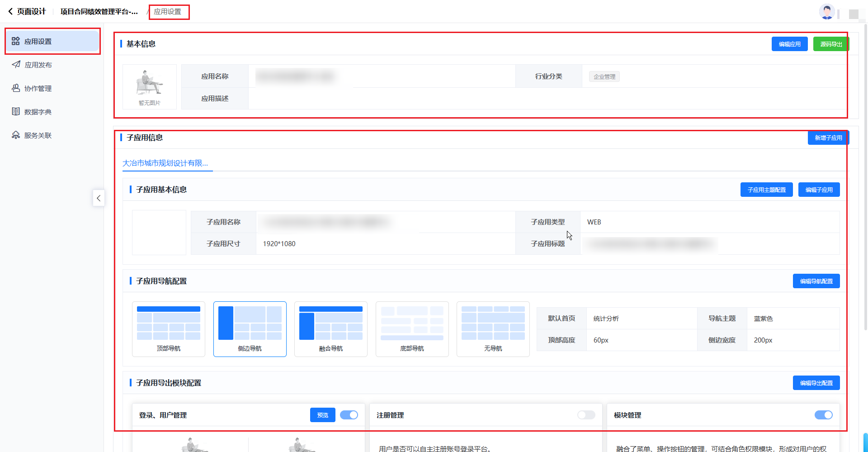Enable the 注册管理 switch
Viewport: 868px width, 452px height.
tap(586, 415)
